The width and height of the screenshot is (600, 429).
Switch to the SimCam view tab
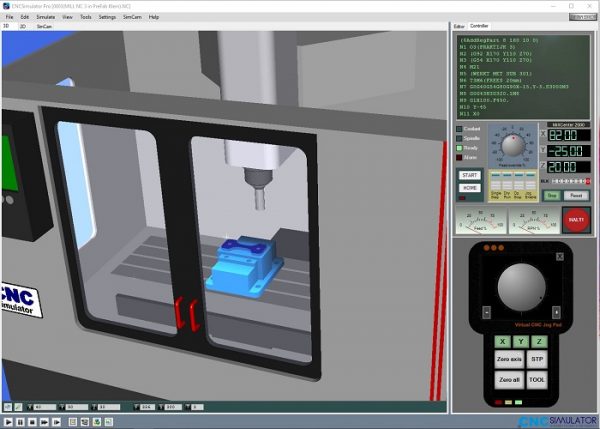(x=44, y=26)
